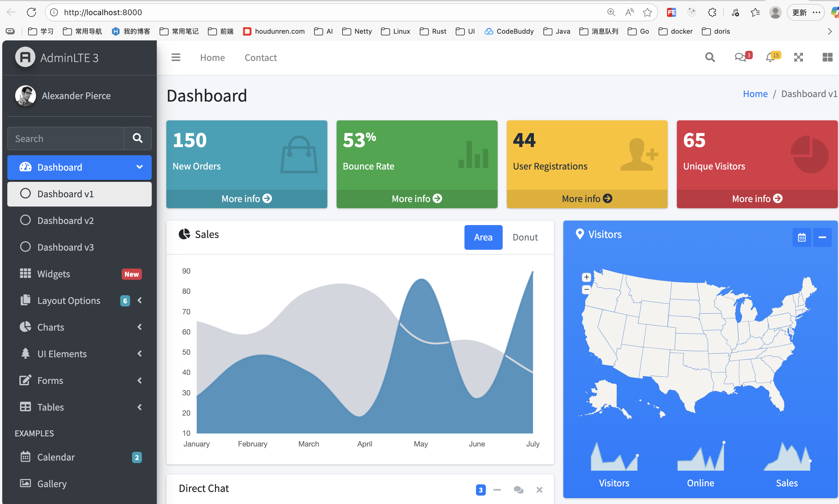Switch the Sales chart to the Donut tab

[x=525, y=237]
